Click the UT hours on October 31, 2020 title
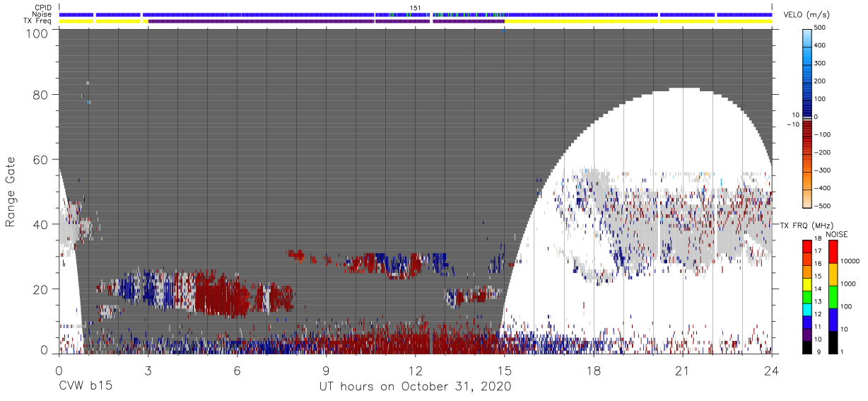Viewport: 868px width, 401px height. (414, 387)
